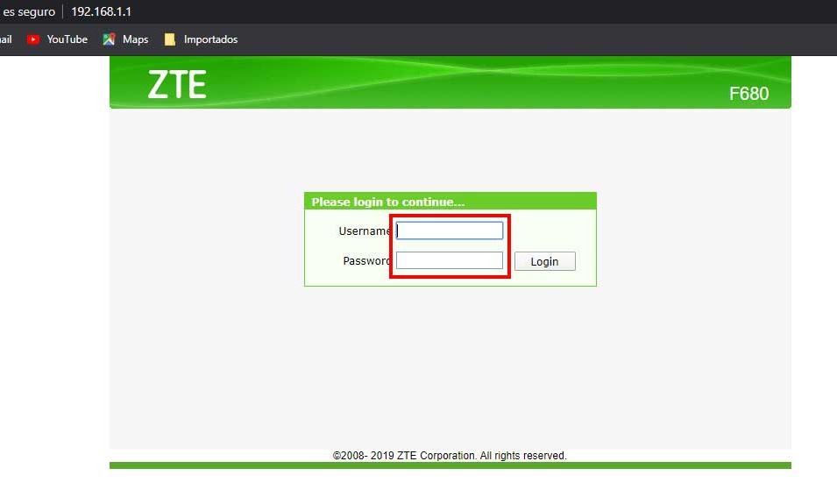
Task: Click the Username label text
Action: [365, 231]
